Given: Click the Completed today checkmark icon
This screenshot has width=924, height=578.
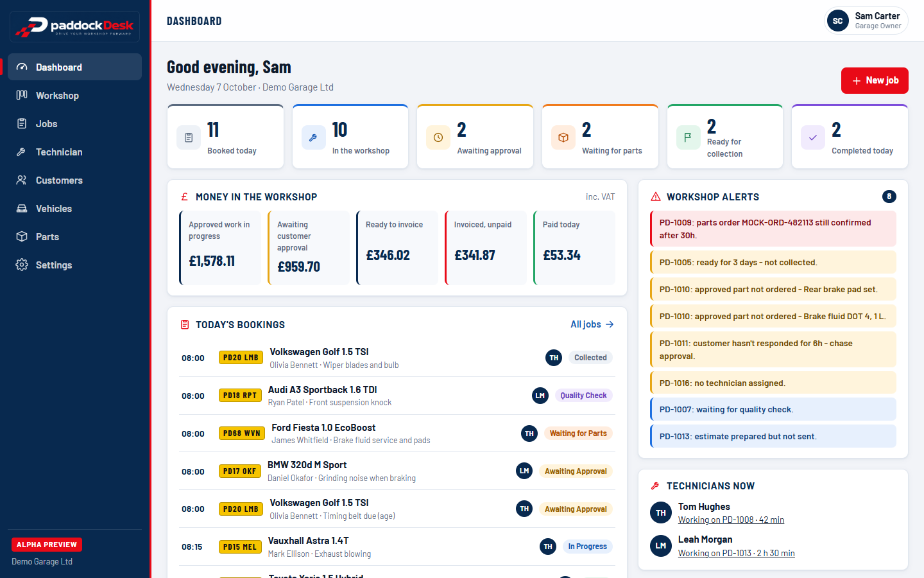Looking at the screenshot, I should 813,137.
